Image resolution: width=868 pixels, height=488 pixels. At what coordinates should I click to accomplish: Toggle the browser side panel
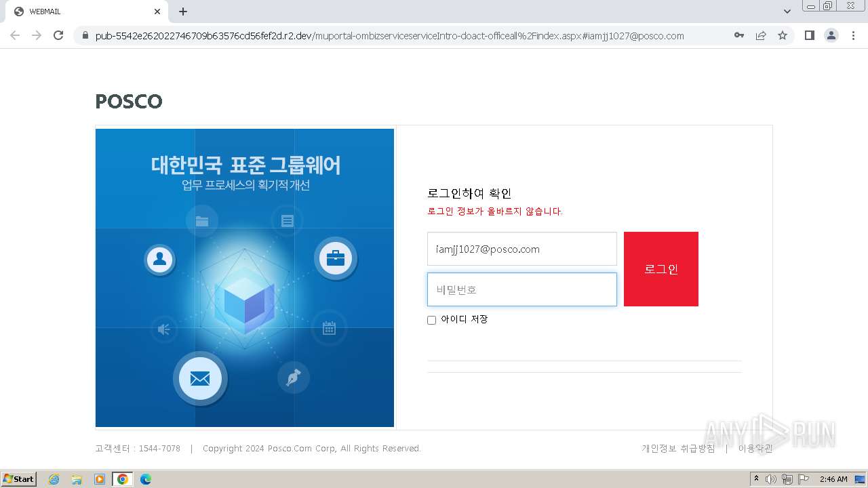point(810,35)
